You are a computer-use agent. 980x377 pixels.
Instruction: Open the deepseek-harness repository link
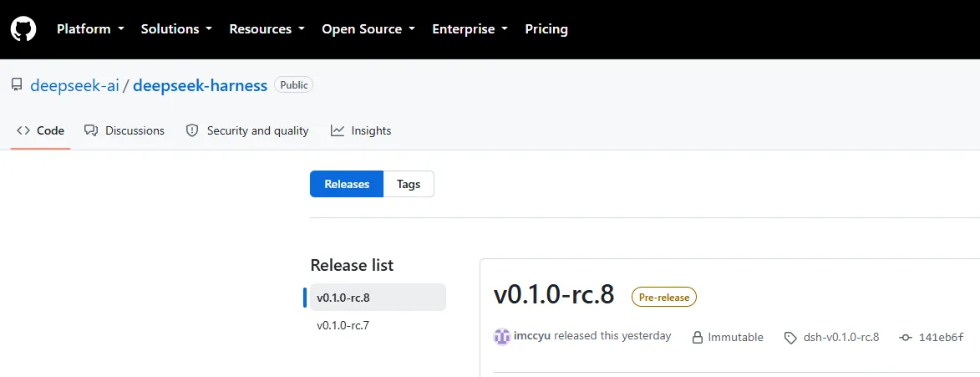200,85
